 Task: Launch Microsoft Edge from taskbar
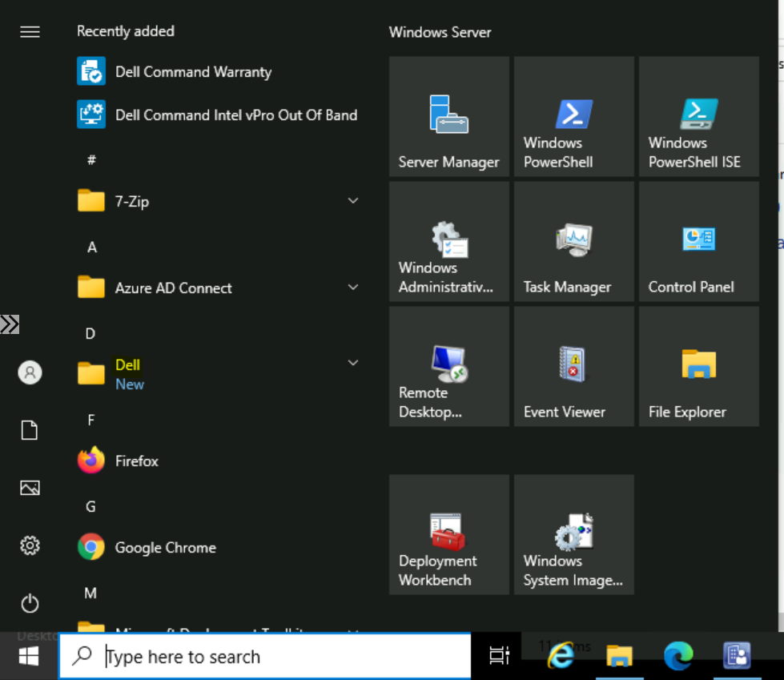click(x=678, y=656)
